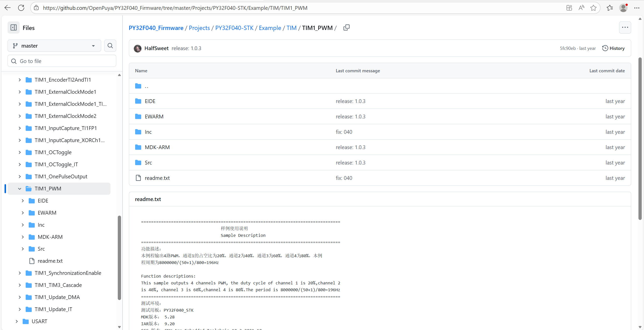Collapse the TIM1_PWM tree folder

(x=20, y=189)
